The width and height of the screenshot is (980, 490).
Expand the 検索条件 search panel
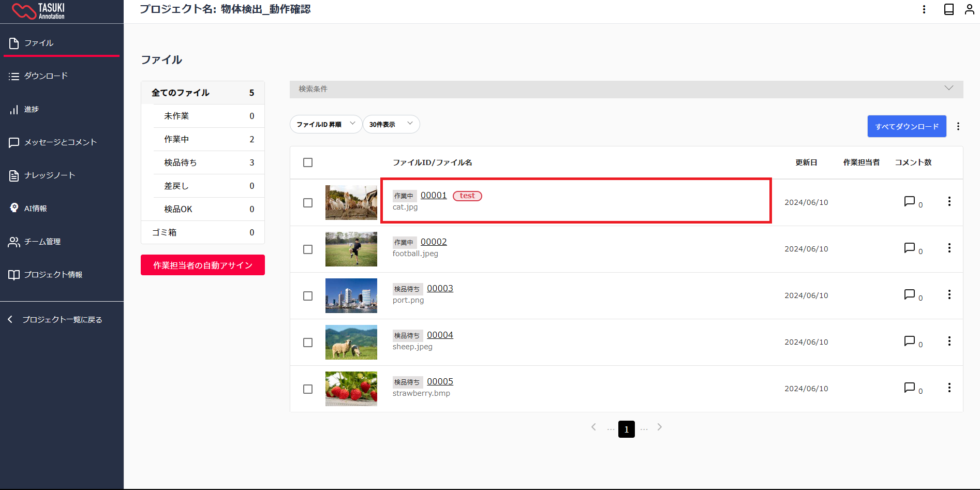(626, 89)
